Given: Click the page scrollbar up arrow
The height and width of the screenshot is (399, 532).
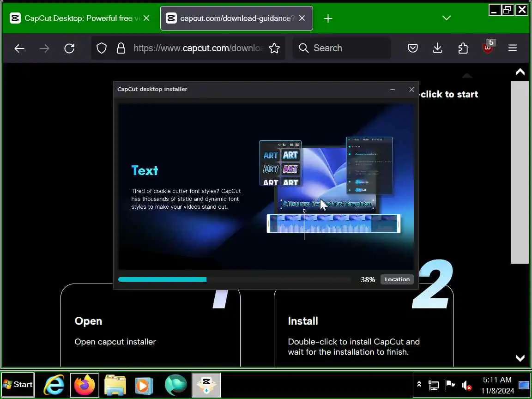Looking at the screenshot, I should [520, 72].
